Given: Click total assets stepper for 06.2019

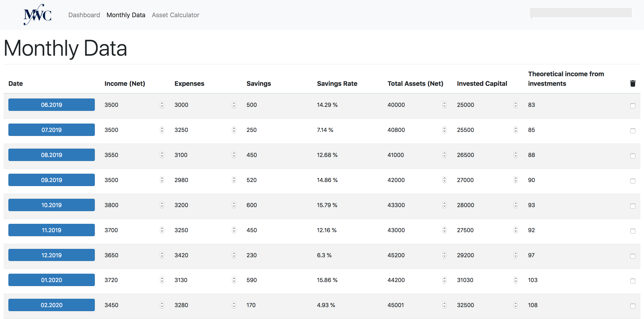Looking at the screenshot, I should click(444, 105).
